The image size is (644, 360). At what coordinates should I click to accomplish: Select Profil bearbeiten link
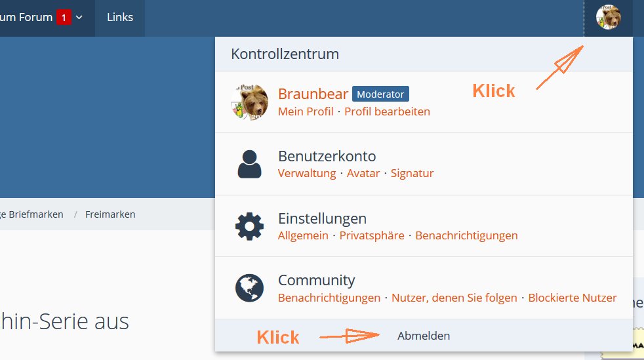pos(387,111)
